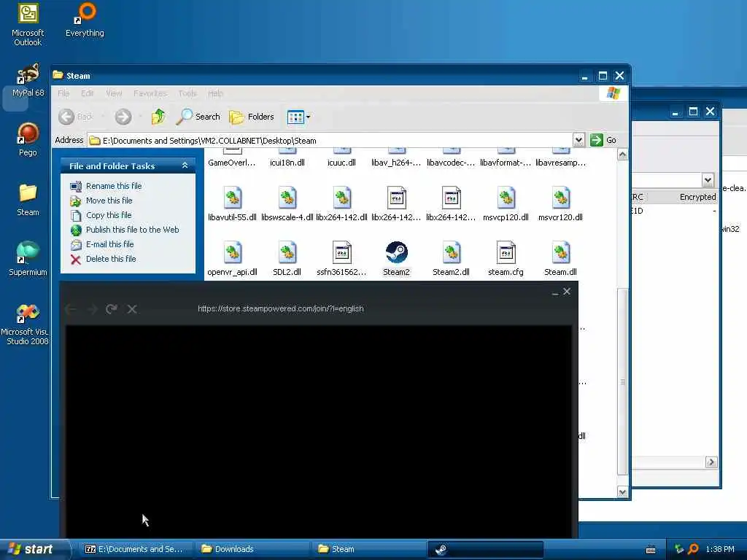This screenshot has width=747, height=560.
Task: Click scroll right arrow in background window
Action: tap(711, 462)
